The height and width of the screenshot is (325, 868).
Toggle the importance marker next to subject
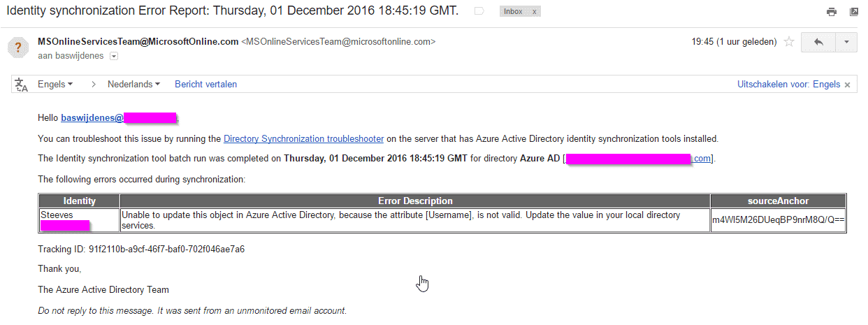(x=479, y=12)
